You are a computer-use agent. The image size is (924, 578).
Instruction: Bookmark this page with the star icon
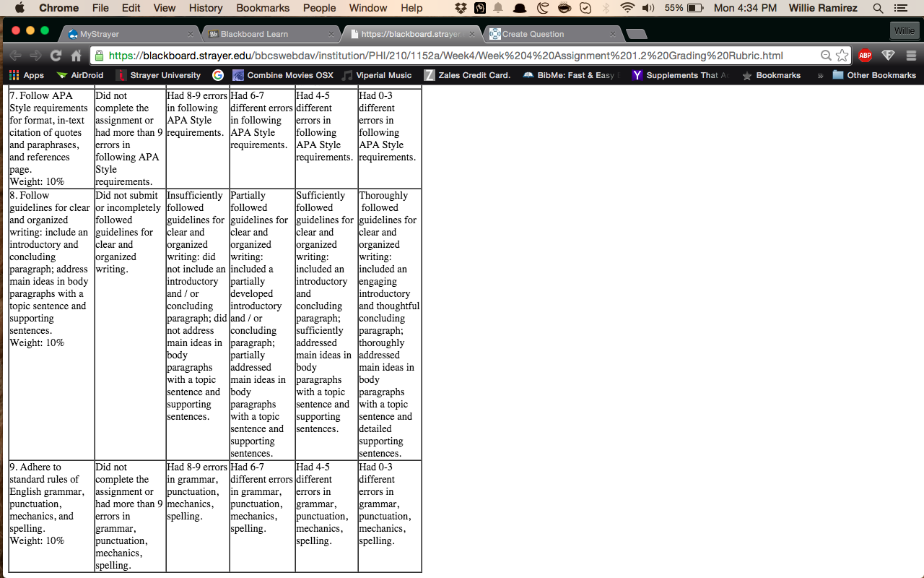[842, 56]
